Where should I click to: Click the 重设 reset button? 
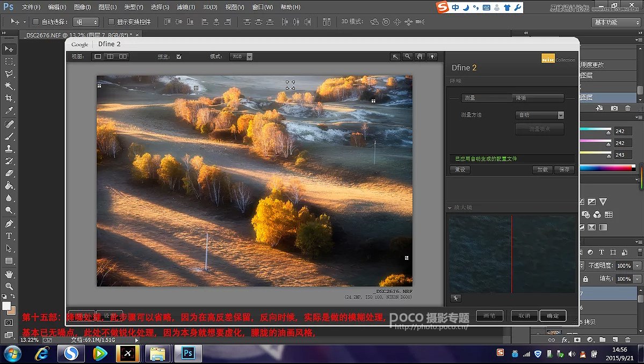point(460,170)
